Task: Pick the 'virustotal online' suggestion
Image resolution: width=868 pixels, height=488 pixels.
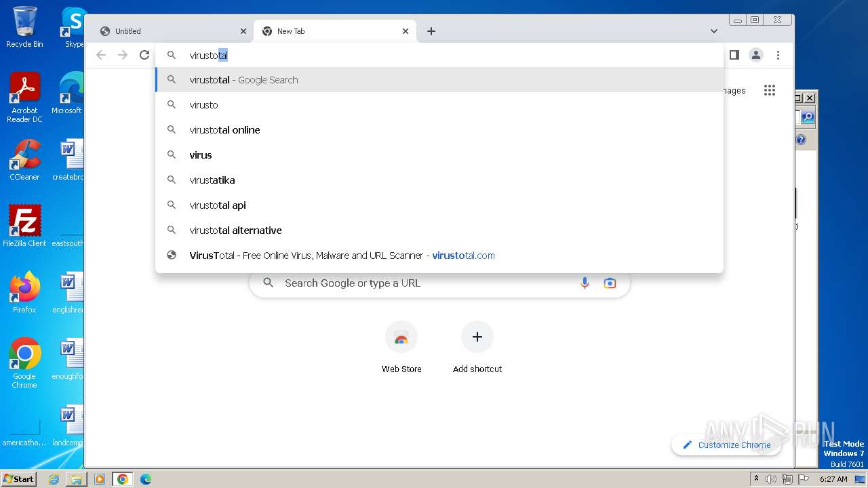Action: pos(439,130)
